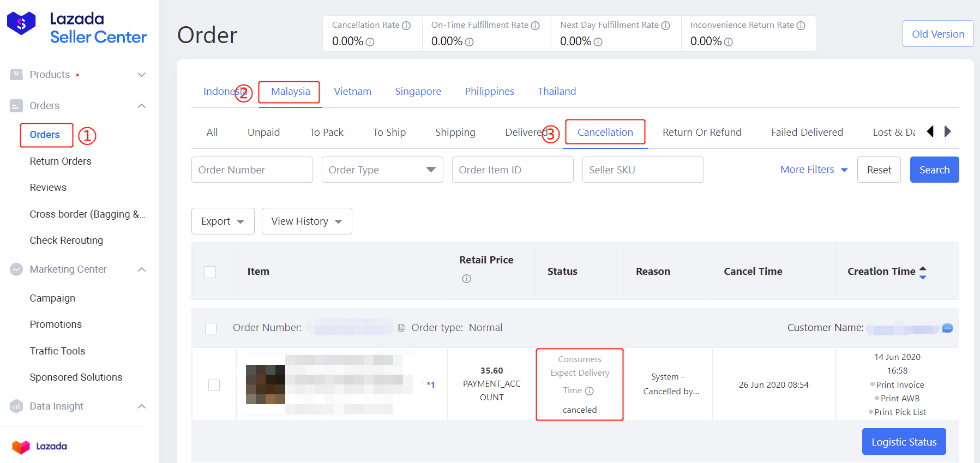Screen dimensions: 980x463
Task: Tick the checkbox beside Order Number row
Action: [x=211, y=328]
